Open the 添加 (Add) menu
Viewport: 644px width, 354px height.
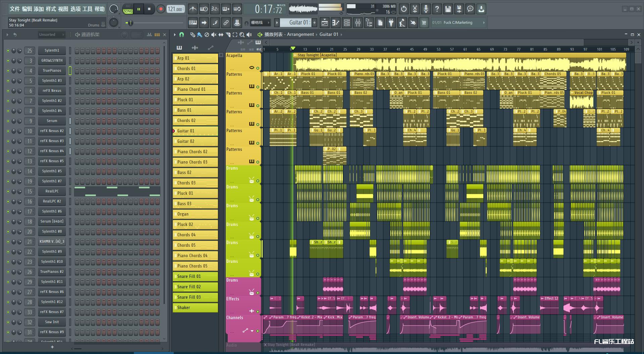39,9
